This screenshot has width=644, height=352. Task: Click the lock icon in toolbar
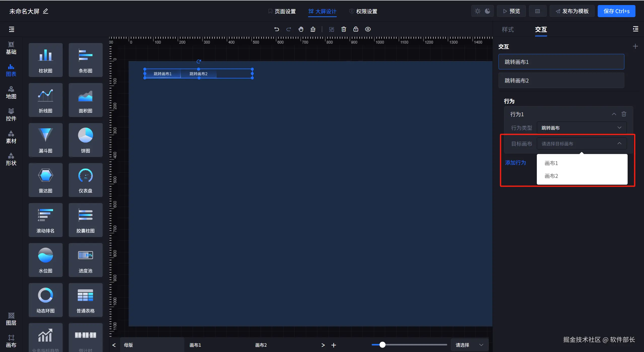point(356,29)
